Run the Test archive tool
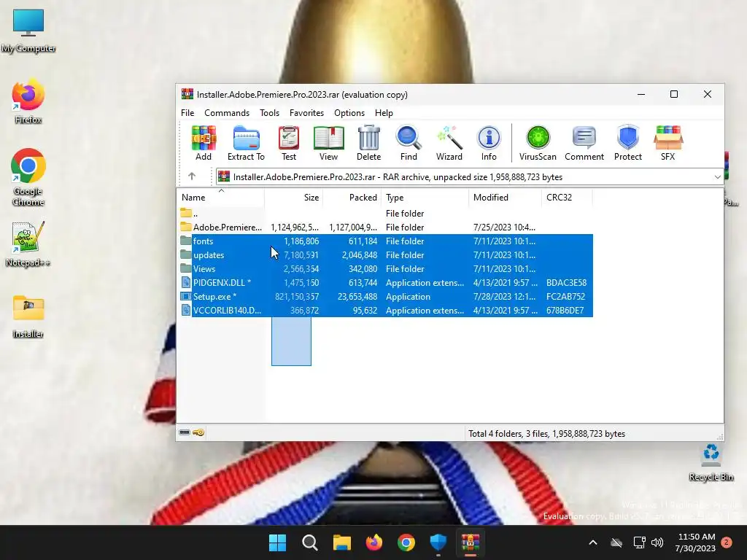Viewport: 747px width, 560px height. coord(289,143)
